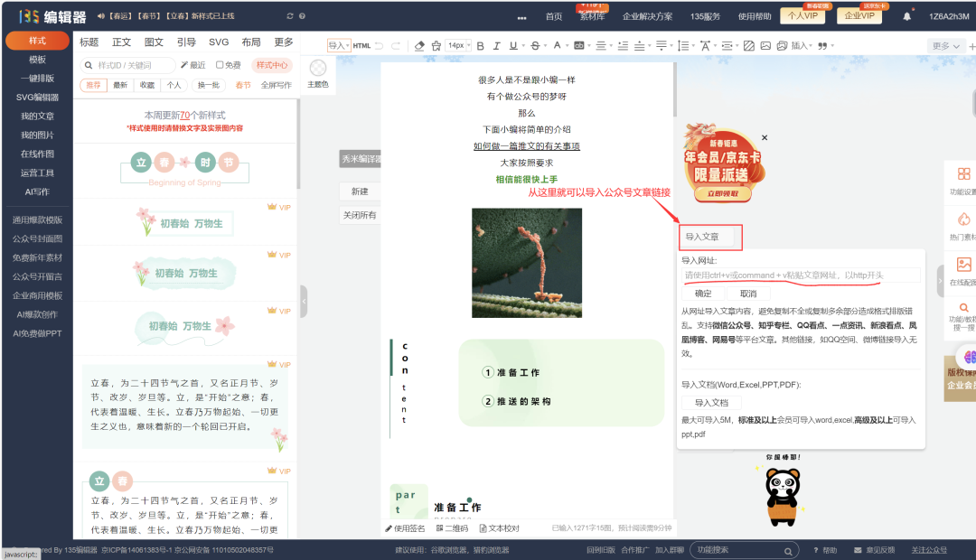This screenshot has width=976, height=560.
Task: Click the refresh icon in title bar
Action: [x=289, y=16]
